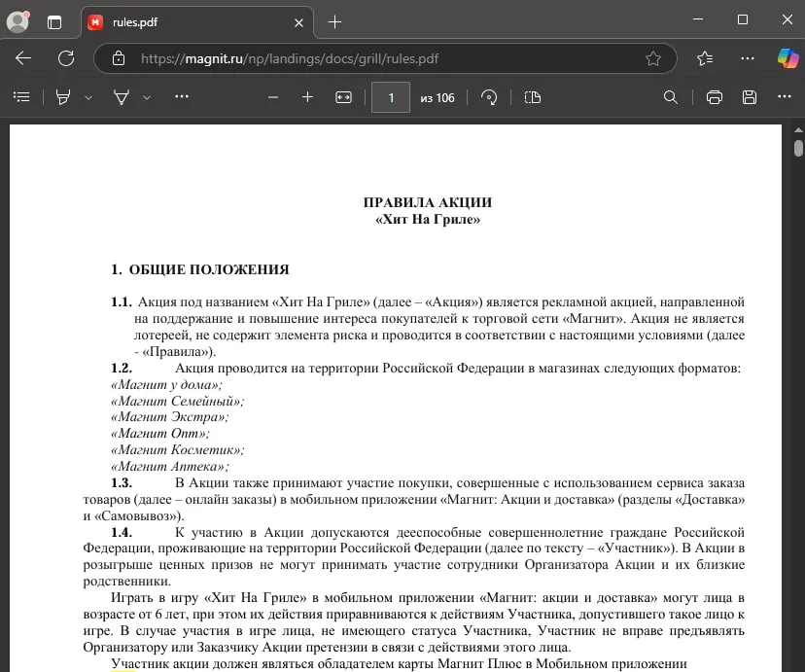
Task: Add this page to favorites star
Action: click(x=653, y=58)
